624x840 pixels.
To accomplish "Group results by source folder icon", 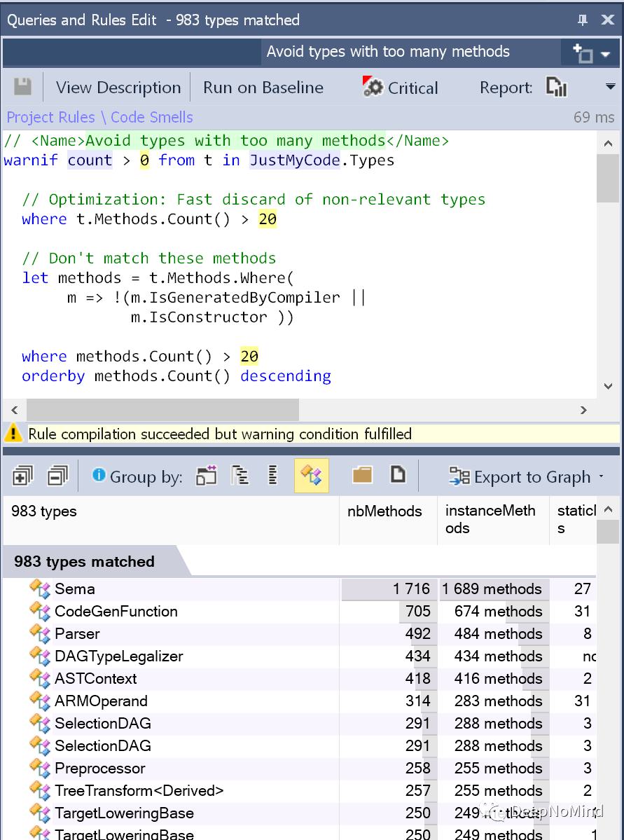I will click(x=362, y=474).
